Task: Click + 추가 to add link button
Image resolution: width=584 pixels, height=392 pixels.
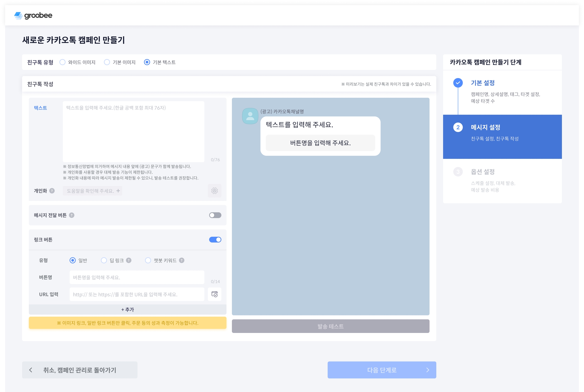Action: point(127,309)
